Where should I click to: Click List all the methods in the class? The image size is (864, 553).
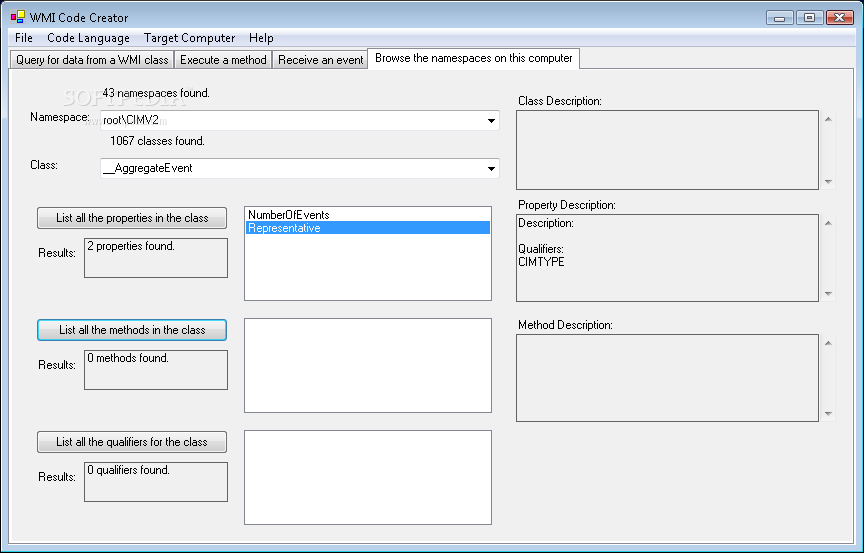[132, 330]
